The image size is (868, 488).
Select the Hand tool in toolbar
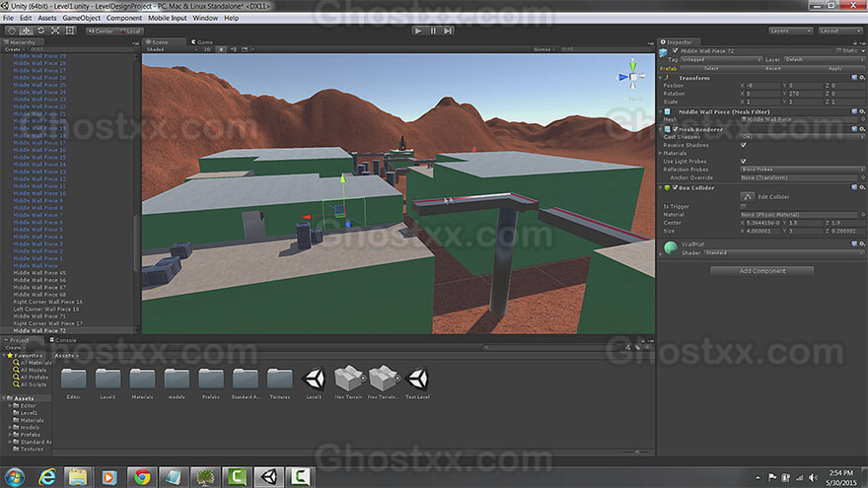click(x=12, y=31)
